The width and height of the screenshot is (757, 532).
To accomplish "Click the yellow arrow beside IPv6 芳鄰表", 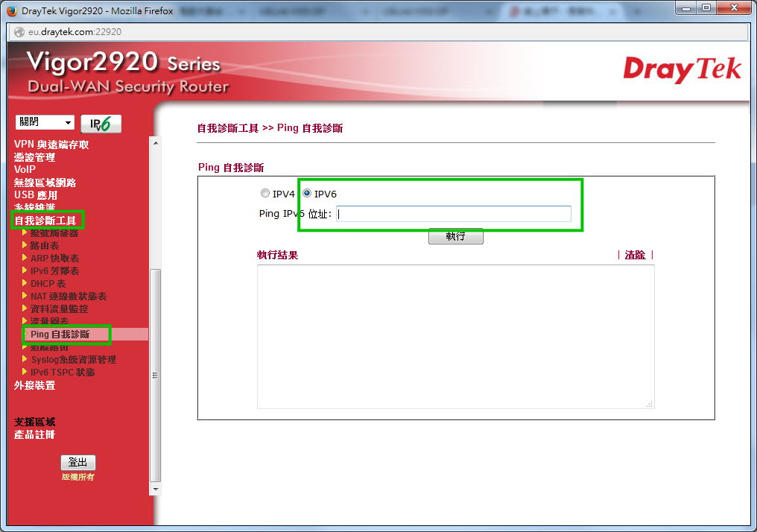I will click(x=24, y=270).
